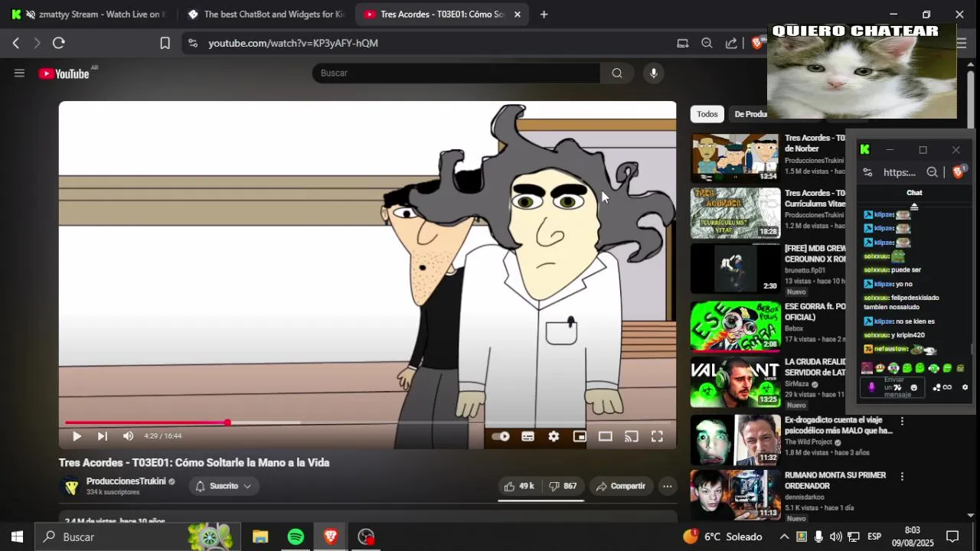Open the zoom magnifier in address bar
This screenshot has height=551, width=980.
[707, 43]
